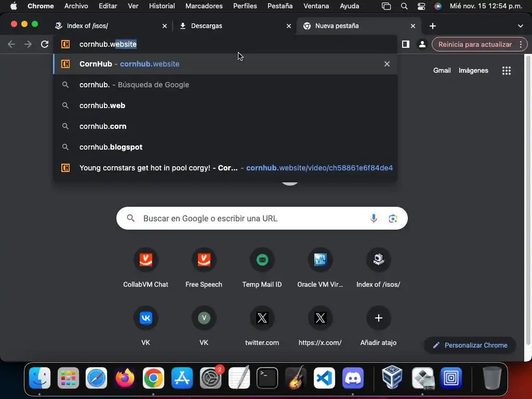Switch to the Descargas tab

pos(233,26)
